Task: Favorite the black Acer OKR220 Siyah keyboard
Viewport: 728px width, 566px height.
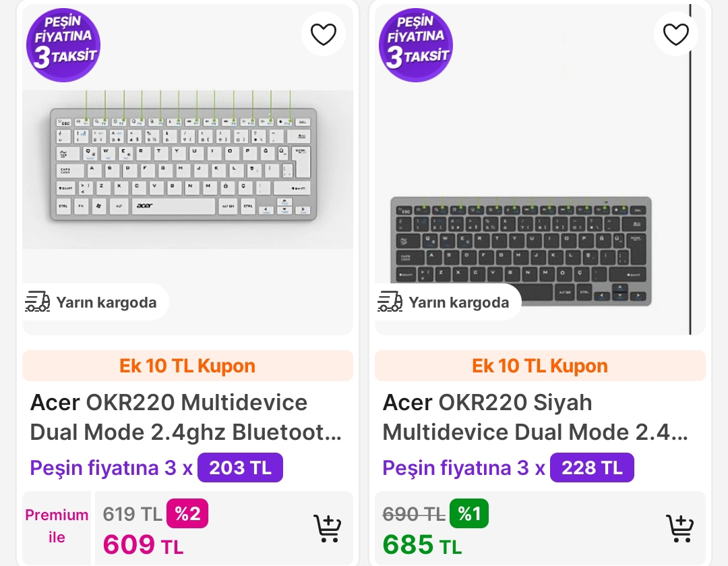Action: (x=675, y=34)
